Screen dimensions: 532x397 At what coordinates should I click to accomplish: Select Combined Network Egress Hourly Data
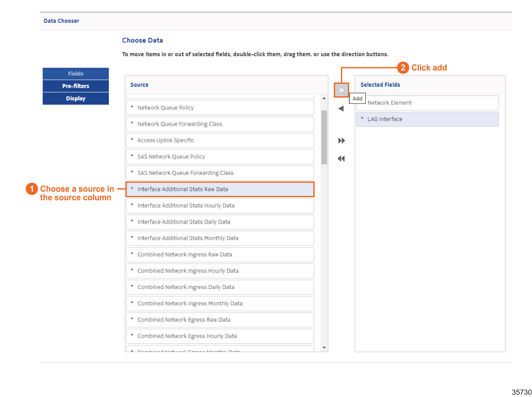click(x=187, y=336)
